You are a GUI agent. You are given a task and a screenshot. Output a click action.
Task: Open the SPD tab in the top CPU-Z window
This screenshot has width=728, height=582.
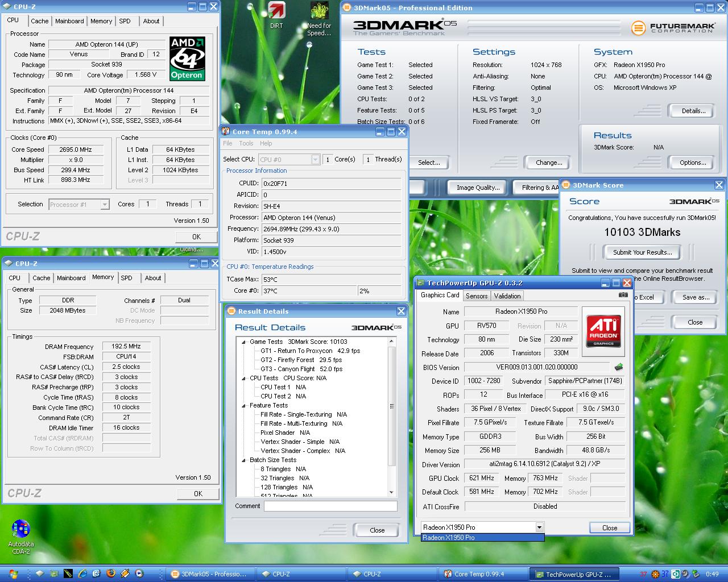pos(125,21)
